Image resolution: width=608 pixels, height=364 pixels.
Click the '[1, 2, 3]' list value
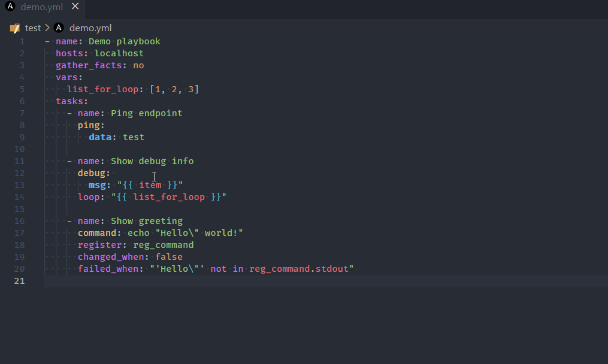174,90
